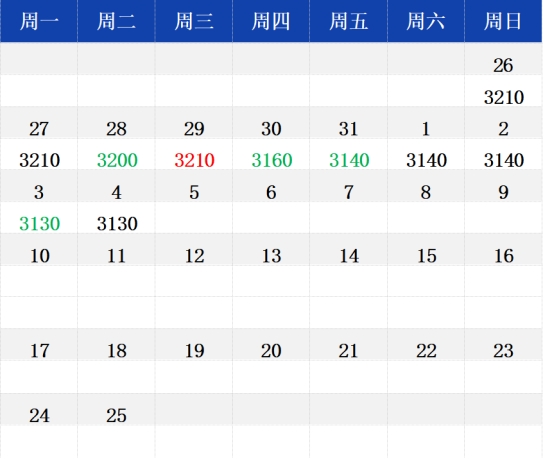Select the date 17 cell
The height and width of the screenshot is (459, 544).
click(40, 351)
